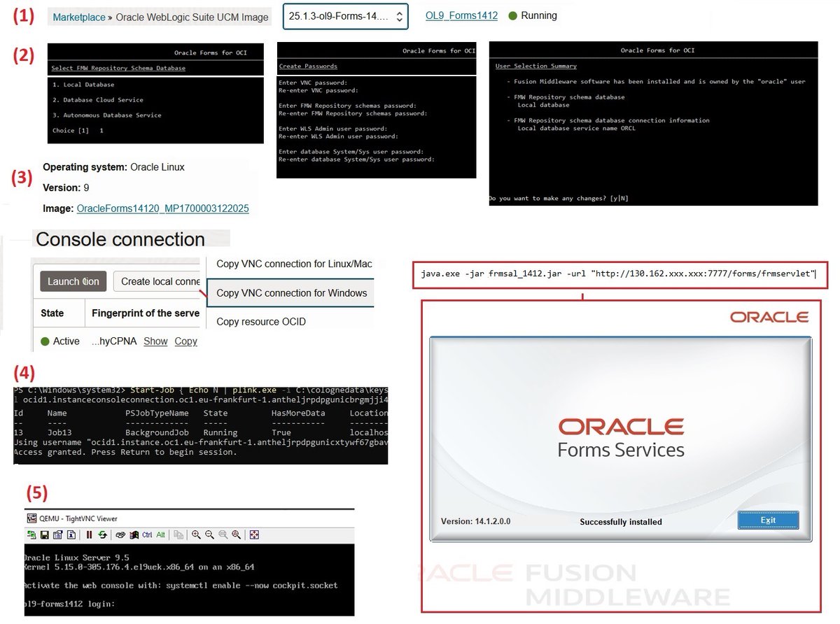Click the Fingerprint of the server column header
840x624 pixels.
[x=146, y=313]
